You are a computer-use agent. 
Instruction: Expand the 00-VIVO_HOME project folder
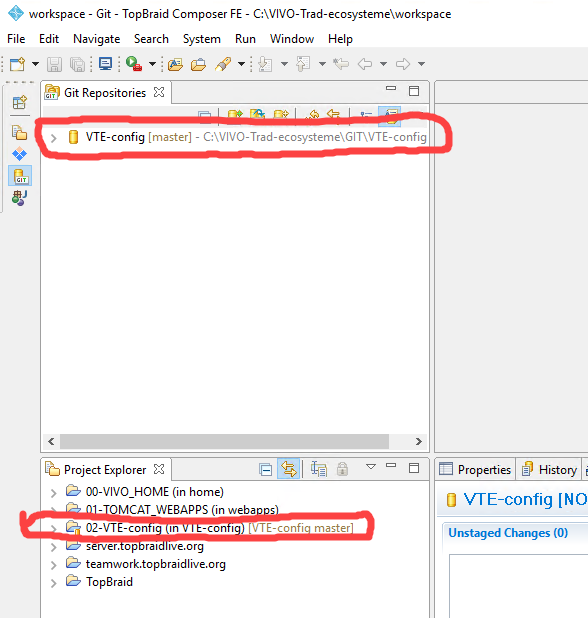click(54, 493)
